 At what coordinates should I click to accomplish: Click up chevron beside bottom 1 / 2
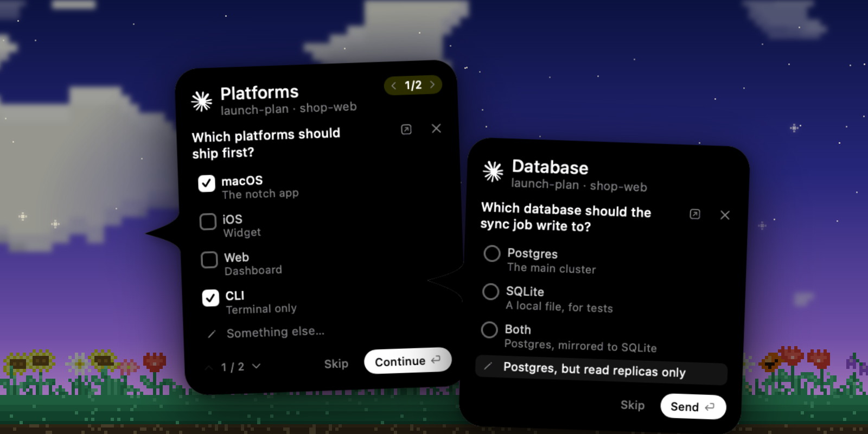(209, 368)
